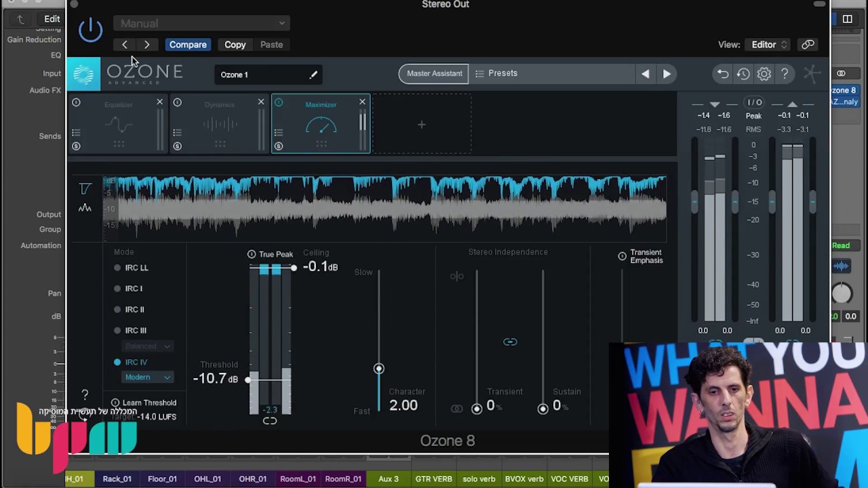
Task: Open the undo history clock icon
Action: pos(743,74)
